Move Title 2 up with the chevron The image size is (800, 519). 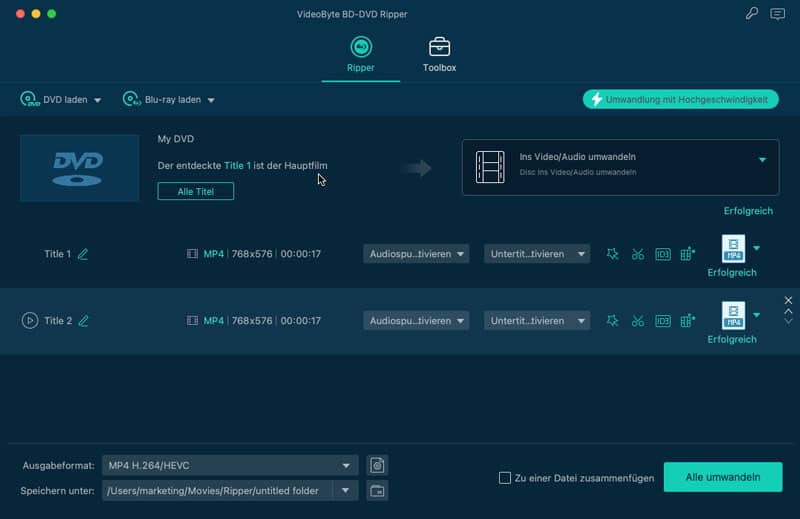point(788,311)
